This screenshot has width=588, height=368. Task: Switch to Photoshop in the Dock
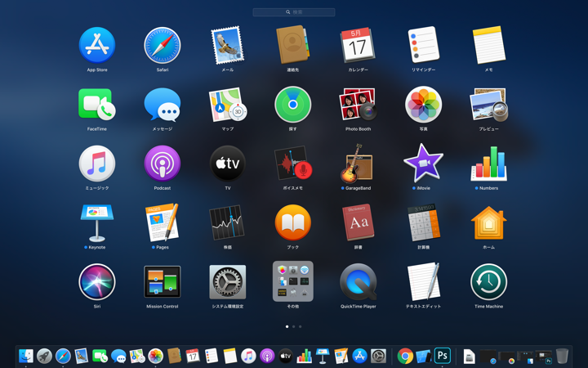coord(443,356)
